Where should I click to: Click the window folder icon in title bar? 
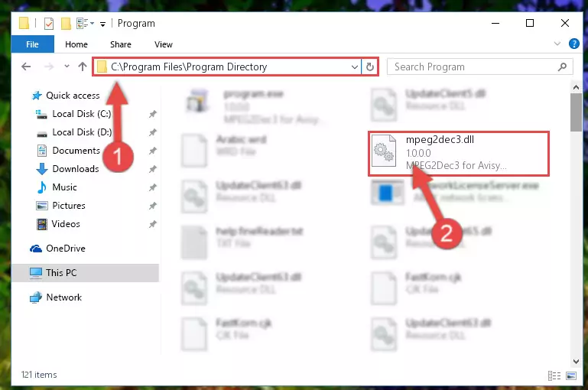[24, 23]
